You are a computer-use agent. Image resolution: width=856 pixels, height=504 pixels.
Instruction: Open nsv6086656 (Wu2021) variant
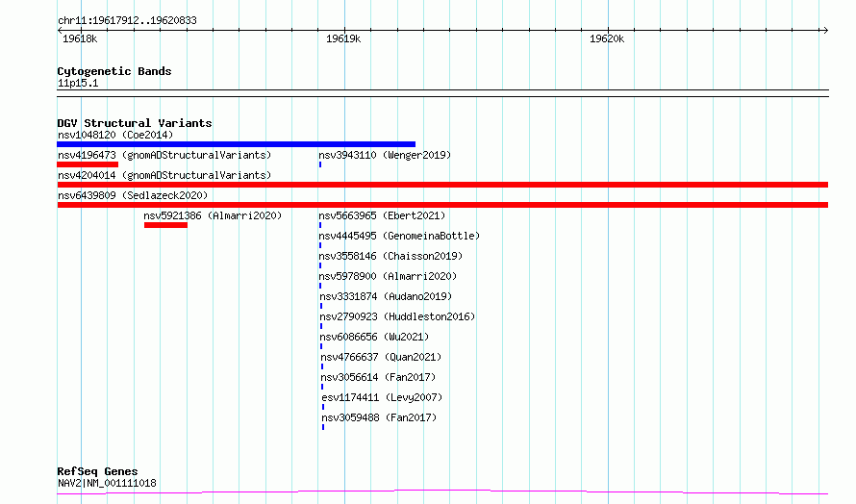[374, 337]
